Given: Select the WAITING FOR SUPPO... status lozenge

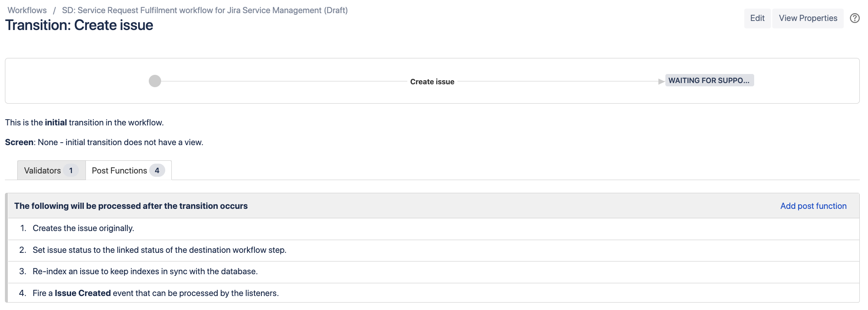Looking at the screenshot, I should coord(709,81).
